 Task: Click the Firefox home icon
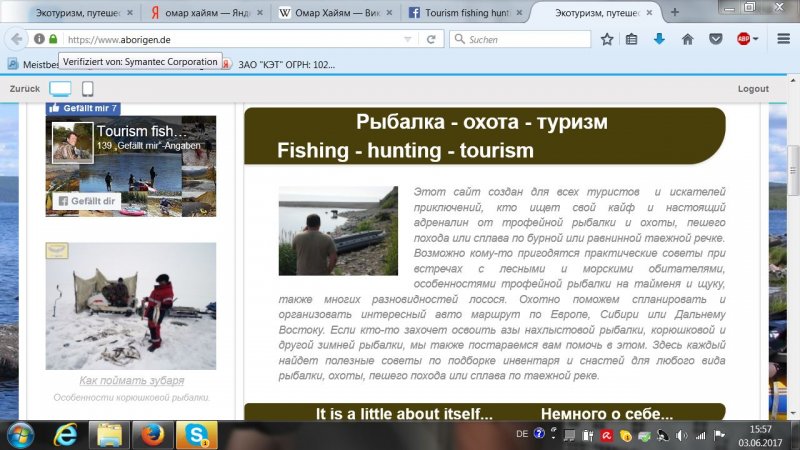(x=687, y=39)
